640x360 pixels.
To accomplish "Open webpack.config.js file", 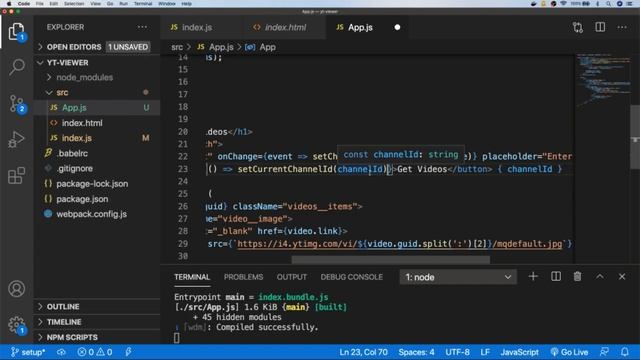I will 96,214.
